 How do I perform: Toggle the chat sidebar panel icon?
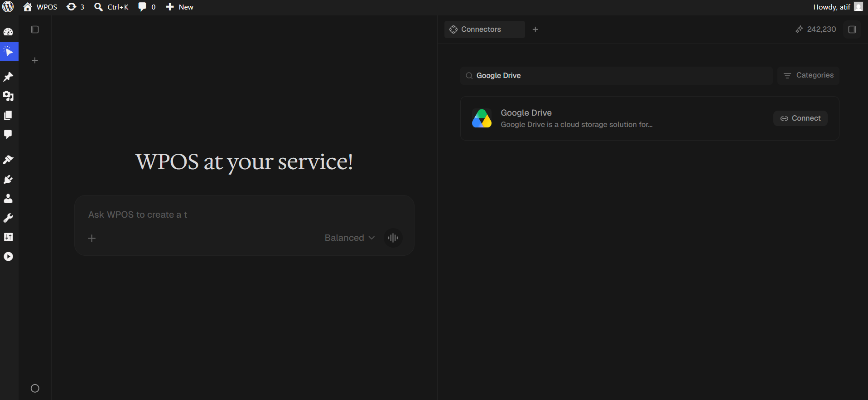35,29
